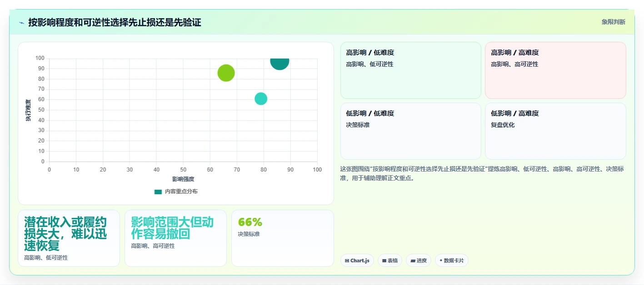Click the 决策标准 text in the 低影响 / 低难度 card
This screenshot has width=644, height=285.
pyautogui.click(x=358, y=125)
